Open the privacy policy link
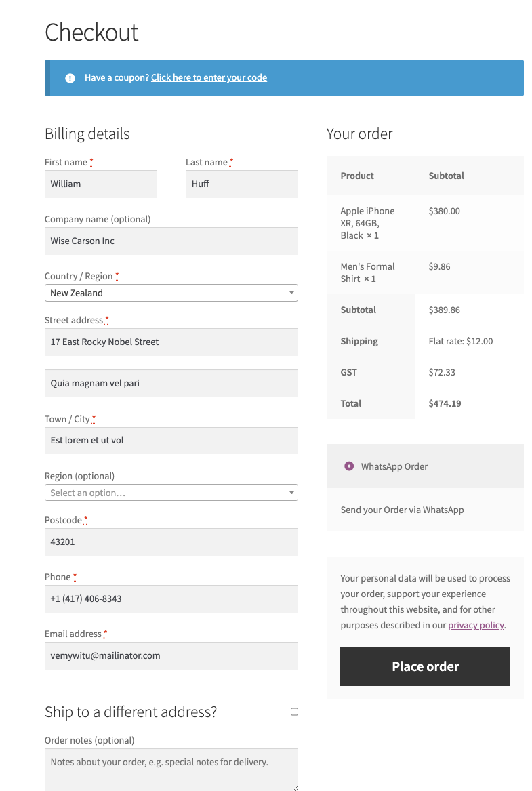The width and height of the screenshot is (532, 791). [x=476, y=625]
